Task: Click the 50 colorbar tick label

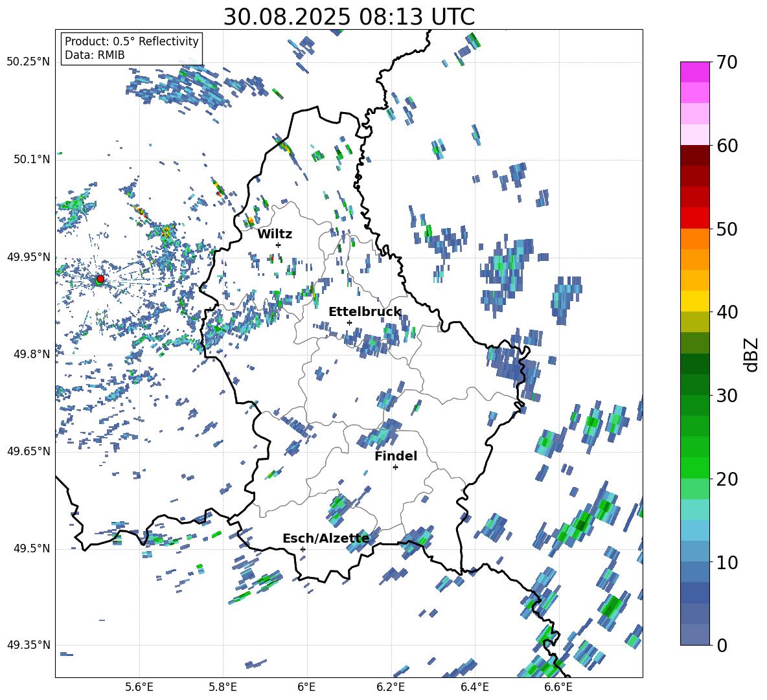Action: (x=727, y=229)
